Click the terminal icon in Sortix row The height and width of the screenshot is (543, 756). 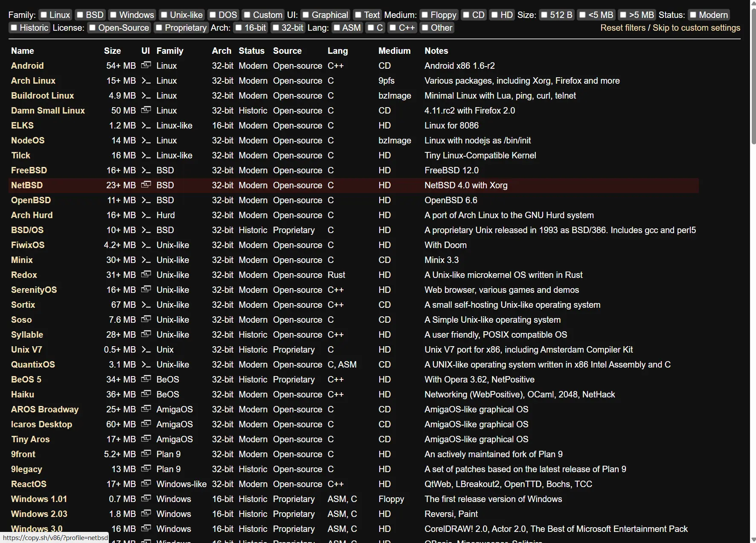[146, 305]
